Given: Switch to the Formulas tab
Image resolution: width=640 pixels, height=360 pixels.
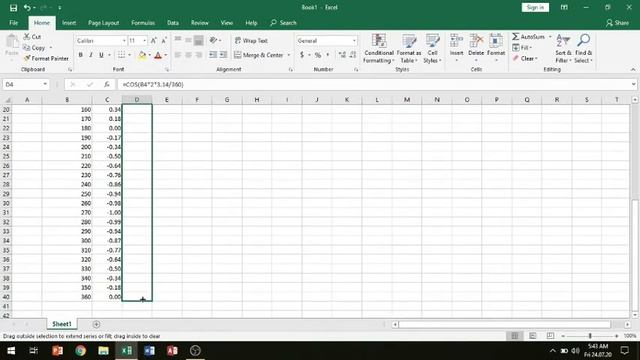Looking at the screenshot, I should [143, 23].
